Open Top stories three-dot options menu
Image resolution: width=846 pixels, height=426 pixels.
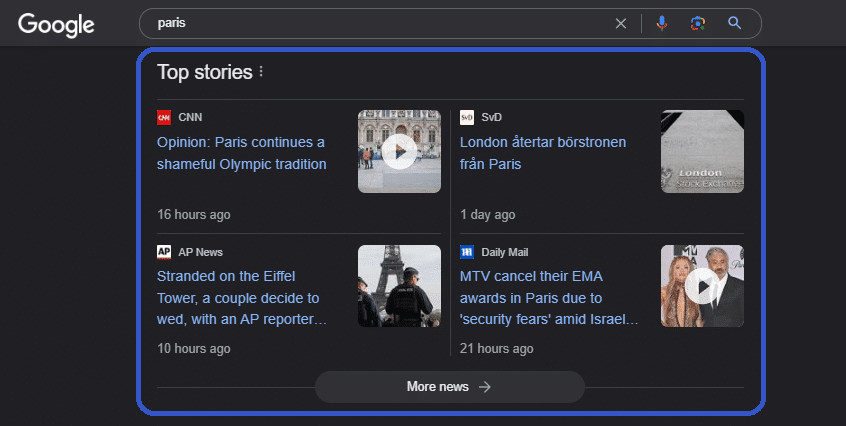point(261,72)
